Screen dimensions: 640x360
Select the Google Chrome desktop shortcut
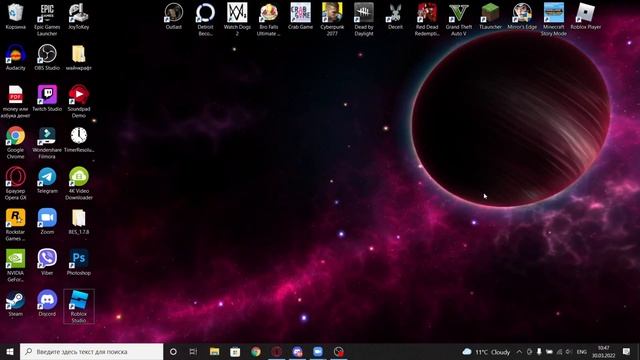[x=16, y=142]
